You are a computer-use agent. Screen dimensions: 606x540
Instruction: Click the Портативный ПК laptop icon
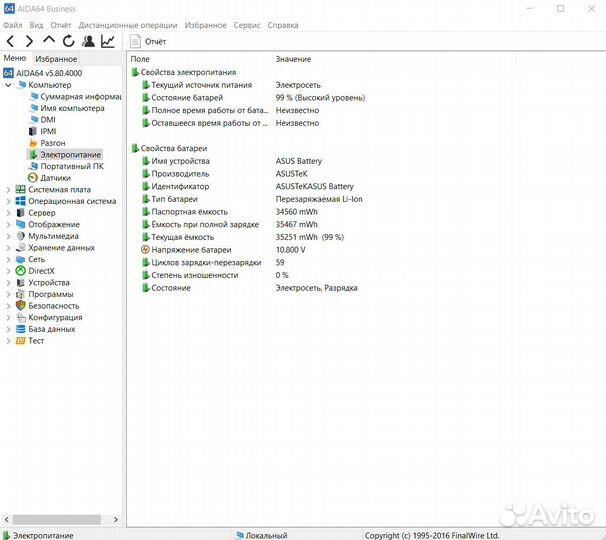tap(33, 166)
